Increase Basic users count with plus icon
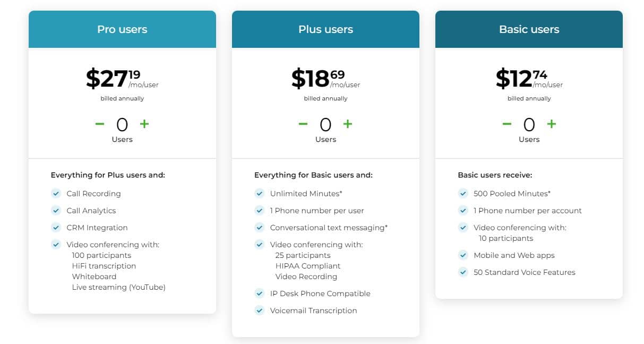 click(x=552, y=124)
